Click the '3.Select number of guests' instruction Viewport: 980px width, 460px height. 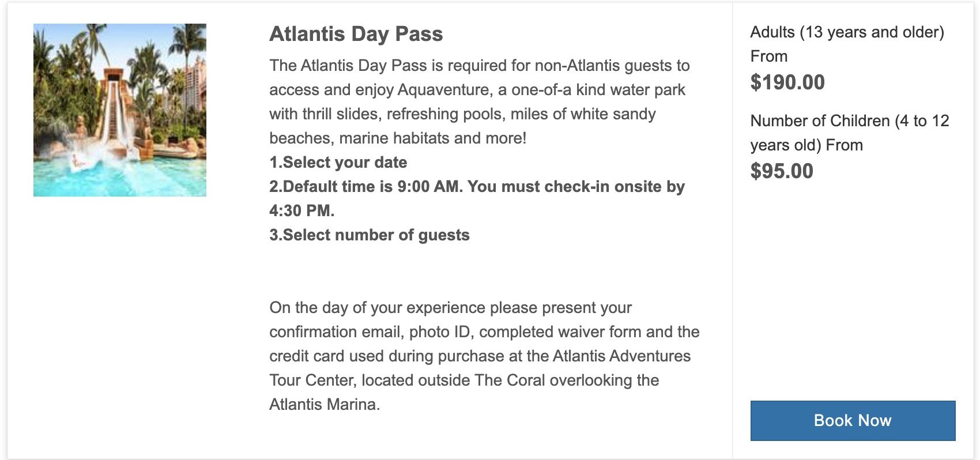(x=370, y=235)
